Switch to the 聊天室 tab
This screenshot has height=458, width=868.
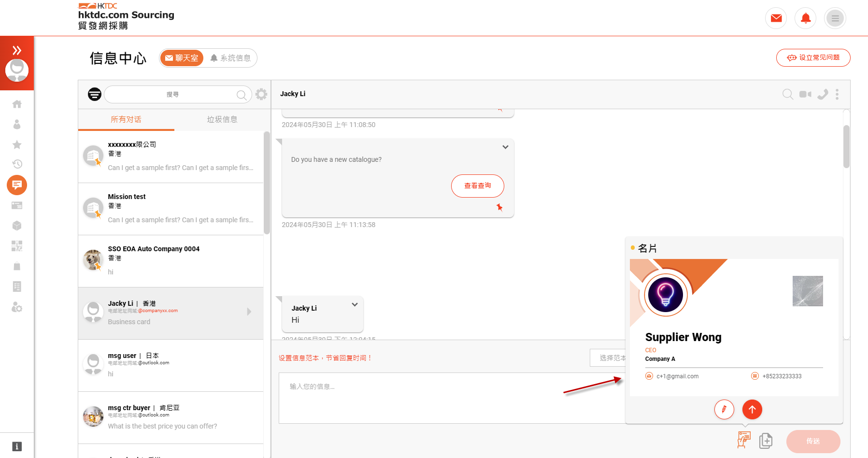[182, 58]
